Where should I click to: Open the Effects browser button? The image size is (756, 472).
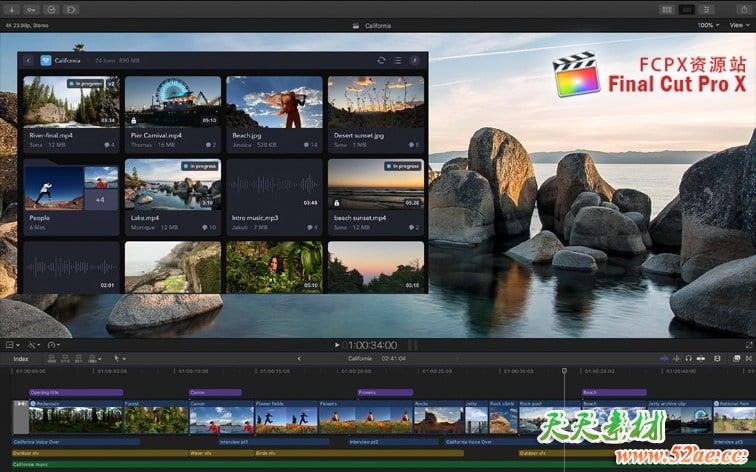[x=736, y=359]
